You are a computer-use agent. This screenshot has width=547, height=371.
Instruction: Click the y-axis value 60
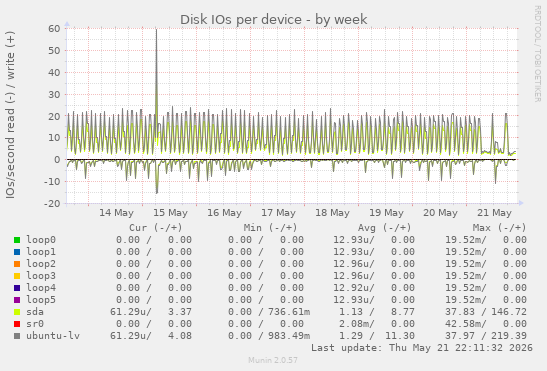click(x=54, y=29)
